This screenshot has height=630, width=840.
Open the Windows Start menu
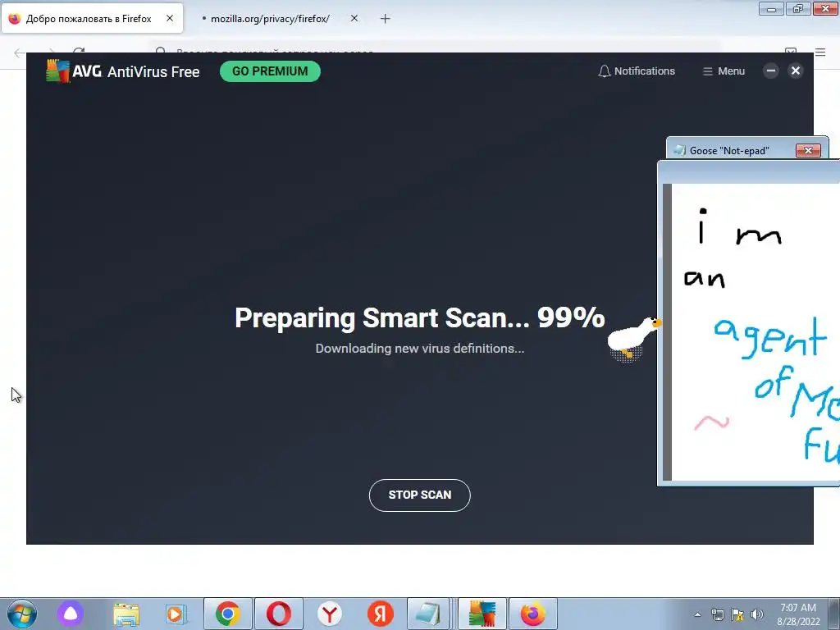(x=22, y=614)
